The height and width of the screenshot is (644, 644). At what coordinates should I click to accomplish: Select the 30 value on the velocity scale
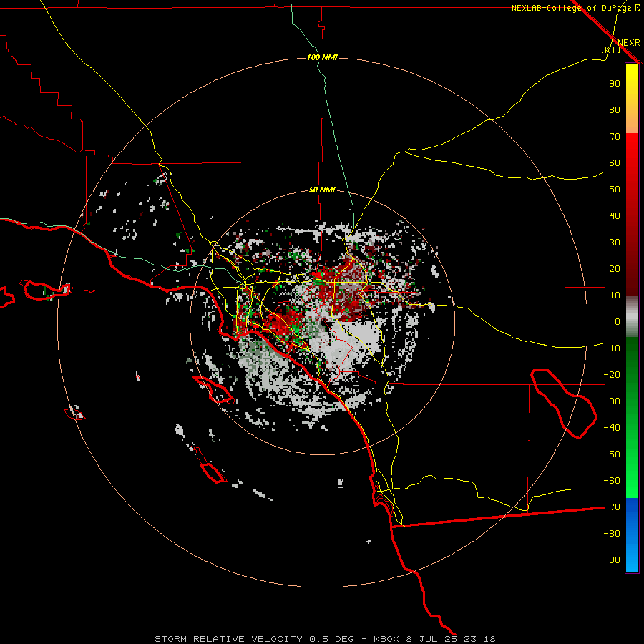(x=615, y=243)
